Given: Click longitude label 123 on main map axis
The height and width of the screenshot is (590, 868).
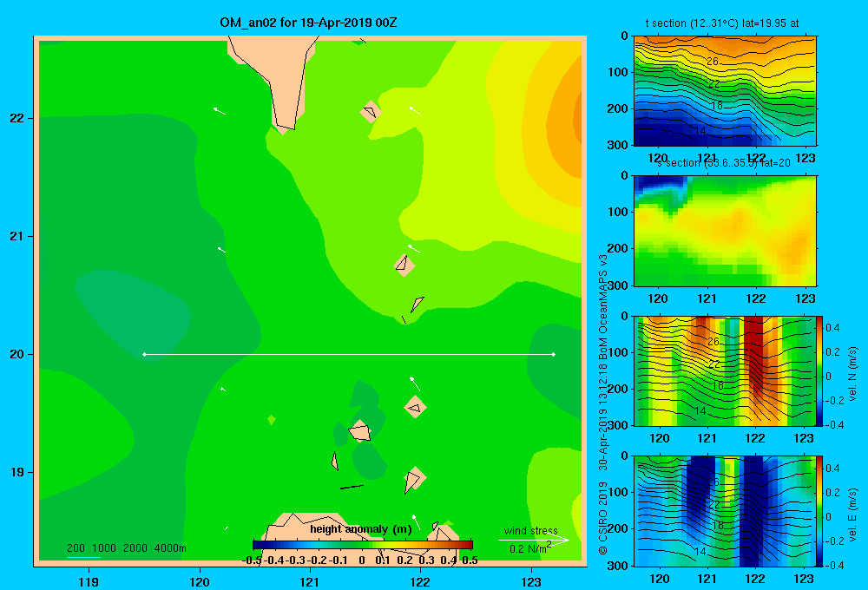Looking at the screenshot, I should (531, 581).
